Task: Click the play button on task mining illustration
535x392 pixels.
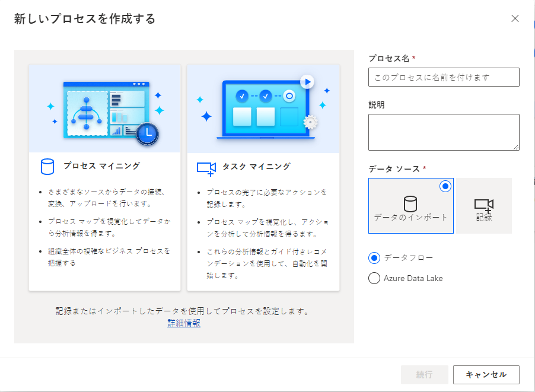Action: pos(307,82)
